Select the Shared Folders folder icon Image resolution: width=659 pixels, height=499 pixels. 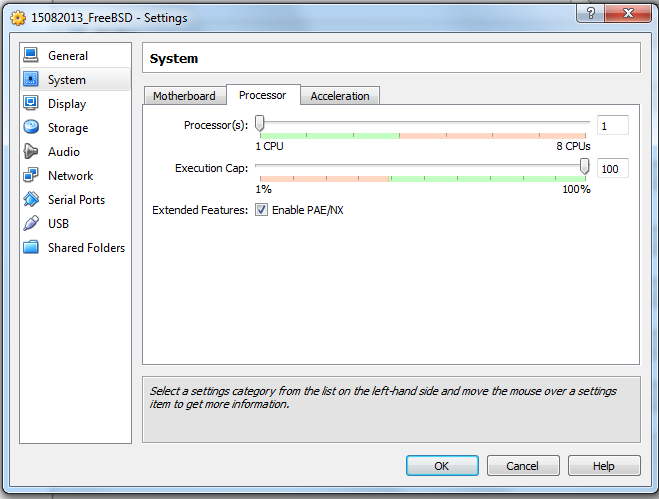(x=31, y=248)
